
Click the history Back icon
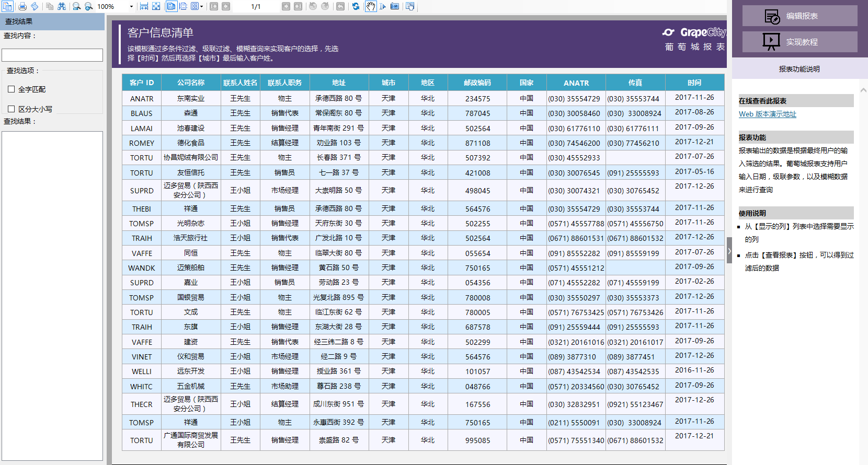(x=313, y=6)
